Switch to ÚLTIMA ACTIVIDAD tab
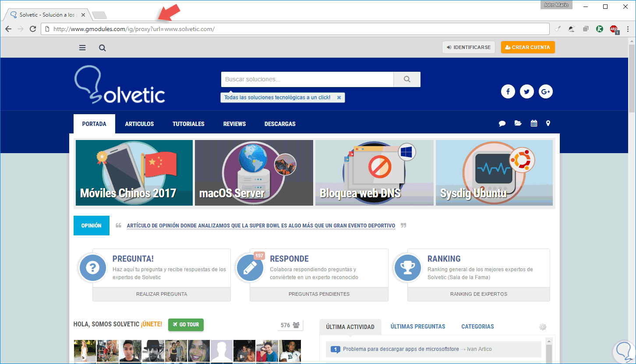The height and width of the screenshot is (364, 636). [350, 327]
